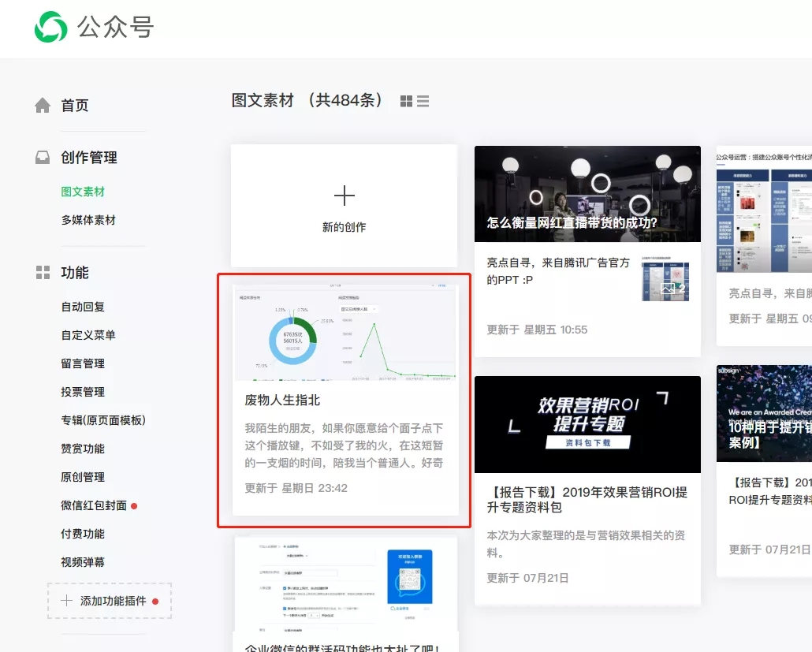812x652 pixels.
Task: Open 怎么衡量网红直播带货的成功 article thumbnail
Action: [x=587, y=194]
